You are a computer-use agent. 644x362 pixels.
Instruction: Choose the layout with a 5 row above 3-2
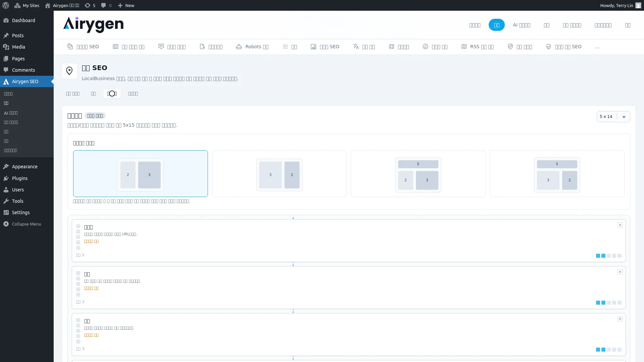tap(557, 174)
